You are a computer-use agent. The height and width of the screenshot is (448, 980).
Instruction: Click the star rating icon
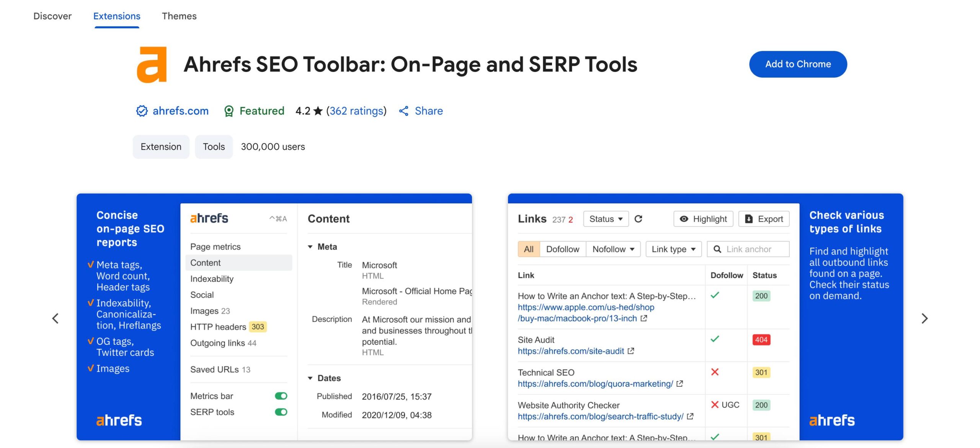318,111
